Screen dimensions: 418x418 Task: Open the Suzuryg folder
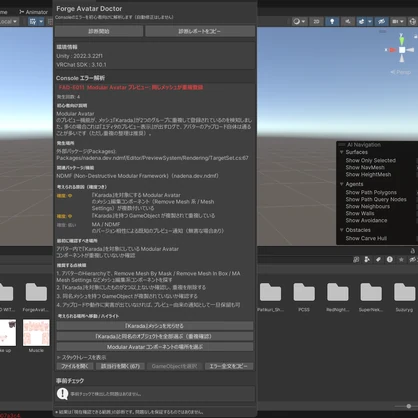point(404,292)
